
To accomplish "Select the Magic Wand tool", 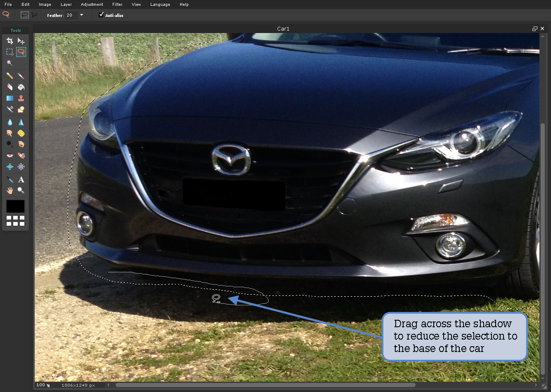I will click(x=10, y=63).
